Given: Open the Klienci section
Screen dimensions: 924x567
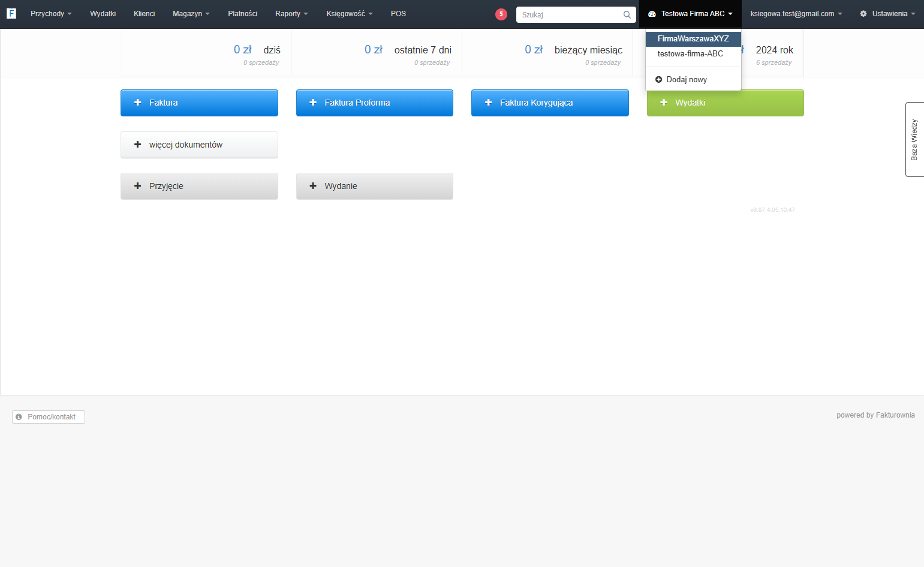Looking at the screenshot, I should (x=144, y=13).
